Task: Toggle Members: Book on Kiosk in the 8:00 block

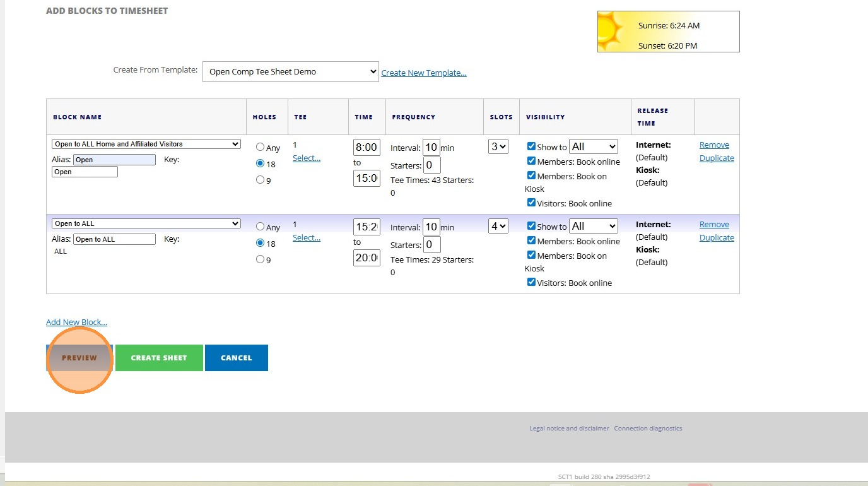Action: 531,175
